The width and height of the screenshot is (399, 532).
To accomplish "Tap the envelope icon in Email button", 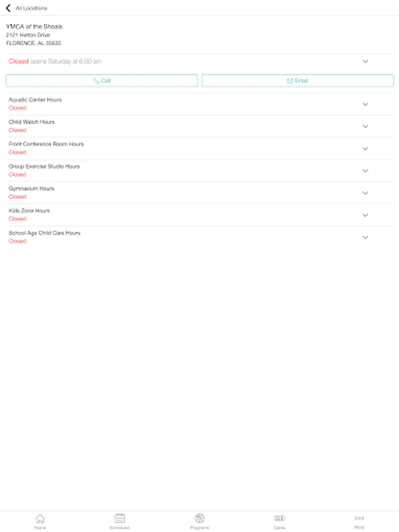I will coord(290,81).
